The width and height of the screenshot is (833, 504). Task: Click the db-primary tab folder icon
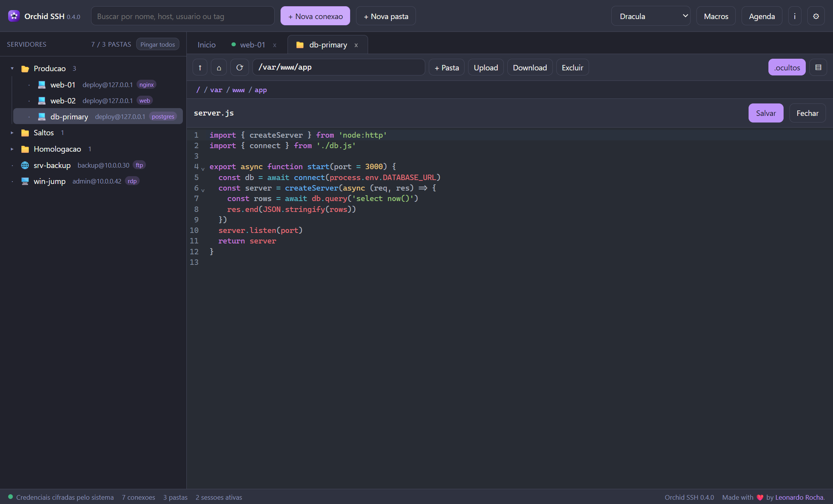[x=300, y=45]
